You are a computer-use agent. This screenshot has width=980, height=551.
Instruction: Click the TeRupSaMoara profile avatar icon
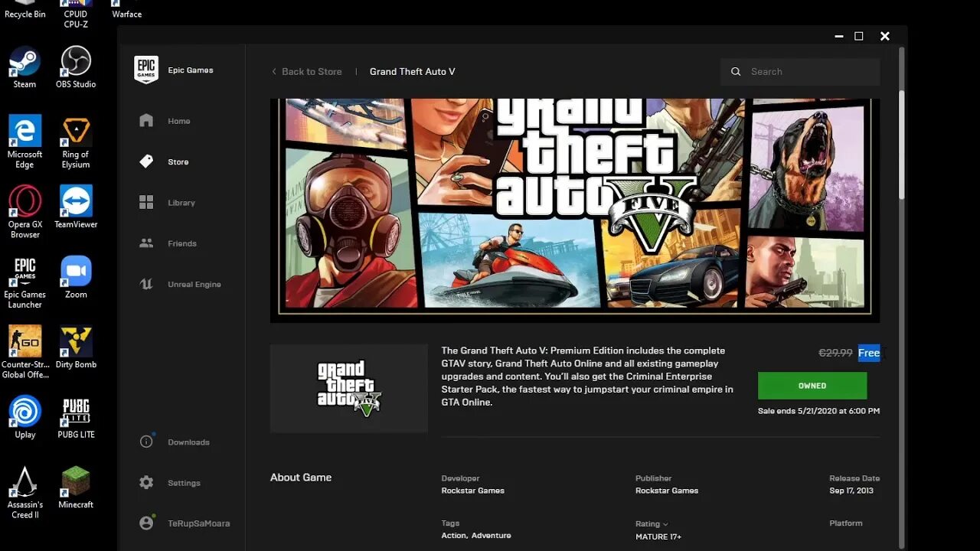pyautogui.click(x=147, y=523)
